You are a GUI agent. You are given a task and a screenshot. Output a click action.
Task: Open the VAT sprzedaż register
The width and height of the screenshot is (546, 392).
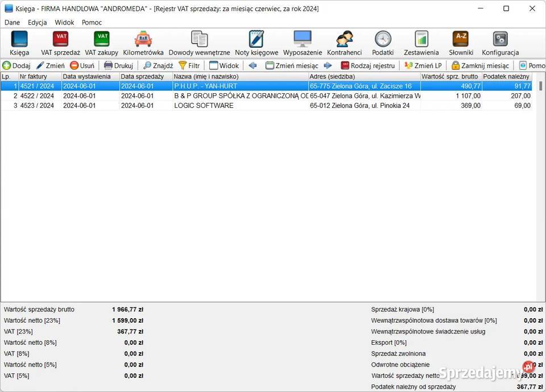pyautogui.click(x=60, y=43)
